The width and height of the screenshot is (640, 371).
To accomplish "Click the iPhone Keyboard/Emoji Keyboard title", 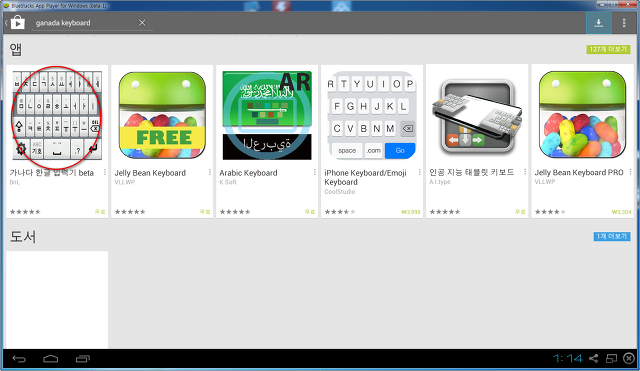I will (365, 178).
